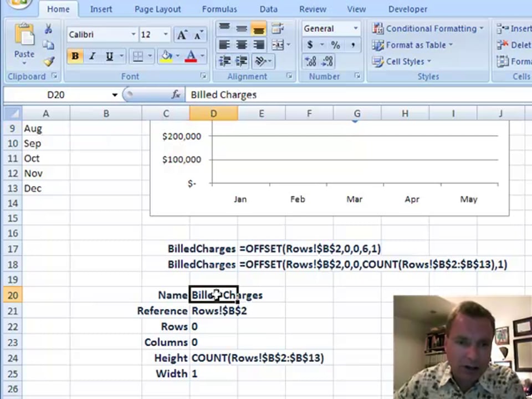Switch to the Review tab
This screenshot has height=399, width=532.
(x=313, y=9)
